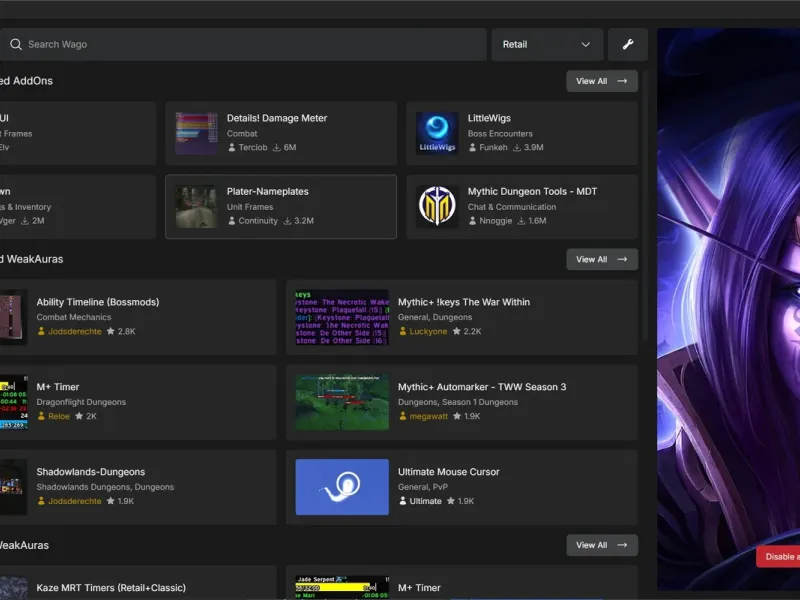Open Shadowlands-Dungeons WeakAura title
The height and width of the screenshot is (600, 800).
90,472
